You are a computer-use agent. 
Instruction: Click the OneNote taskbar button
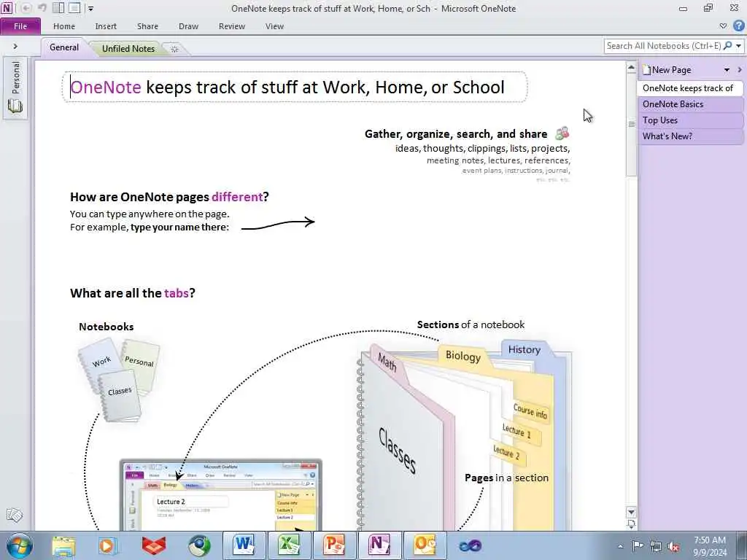pos(379,545)
